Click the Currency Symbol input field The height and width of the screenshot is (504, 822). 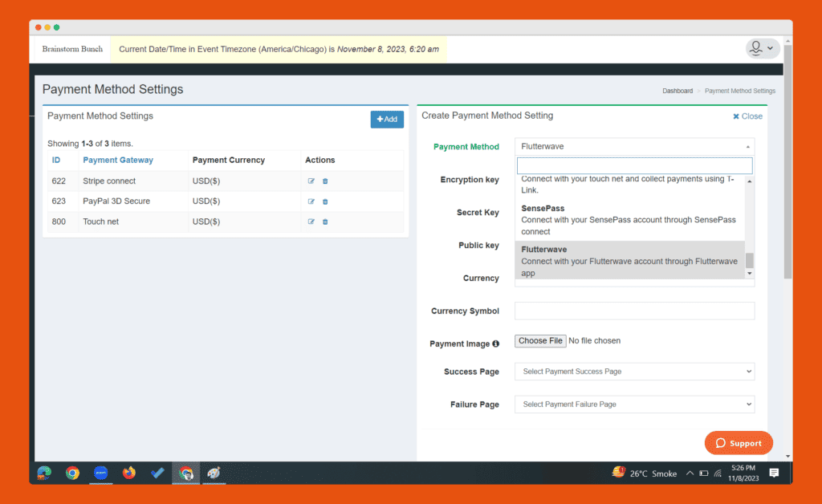pos(634,311)
